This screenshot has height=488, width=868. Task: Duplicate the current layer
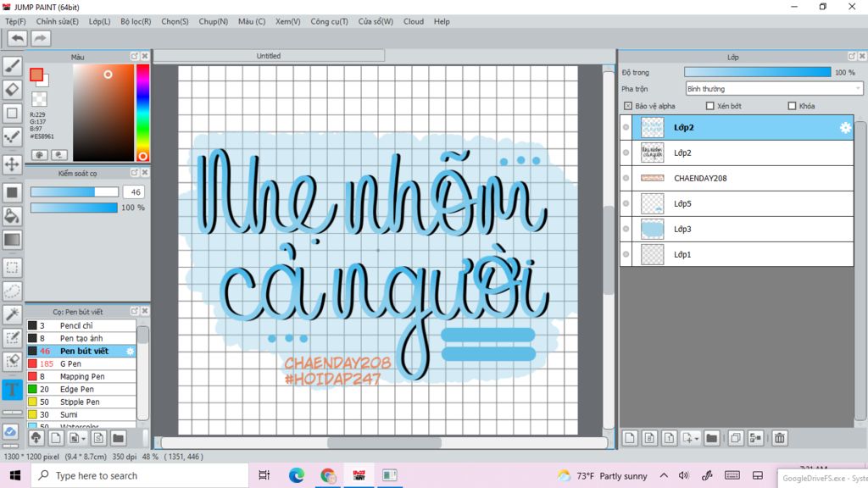[x=736, y=438]
